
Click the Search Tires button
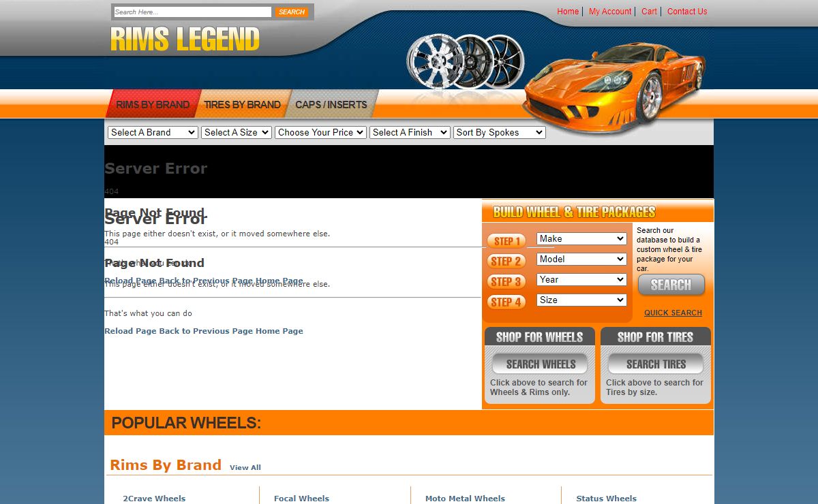655,364
